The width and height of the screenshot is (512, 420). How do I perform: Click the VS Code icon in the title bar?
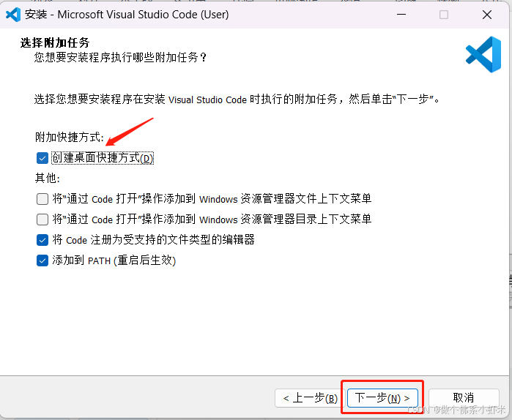13,15
